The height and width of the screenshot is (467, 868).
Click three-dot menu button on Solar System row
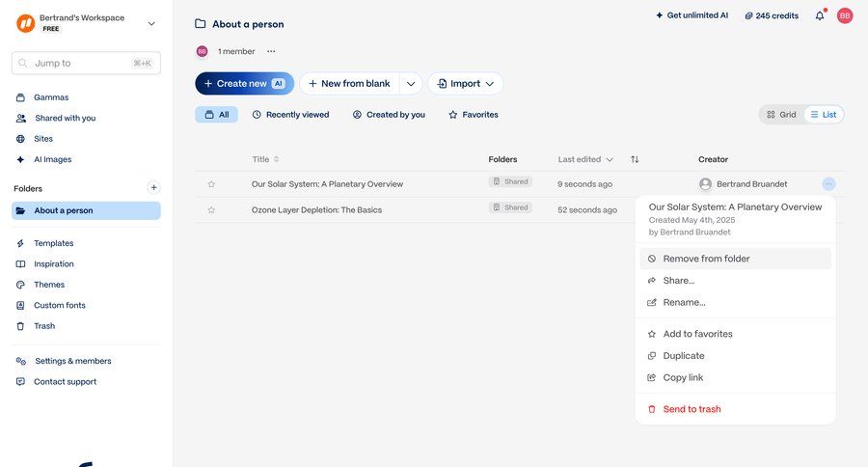[x=828, y=184]
